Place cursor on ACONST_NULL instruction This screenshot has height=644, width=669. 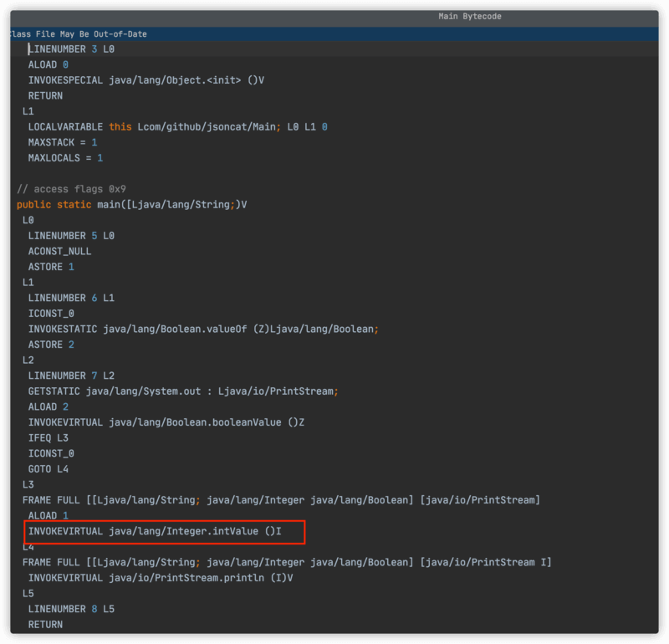60,251
